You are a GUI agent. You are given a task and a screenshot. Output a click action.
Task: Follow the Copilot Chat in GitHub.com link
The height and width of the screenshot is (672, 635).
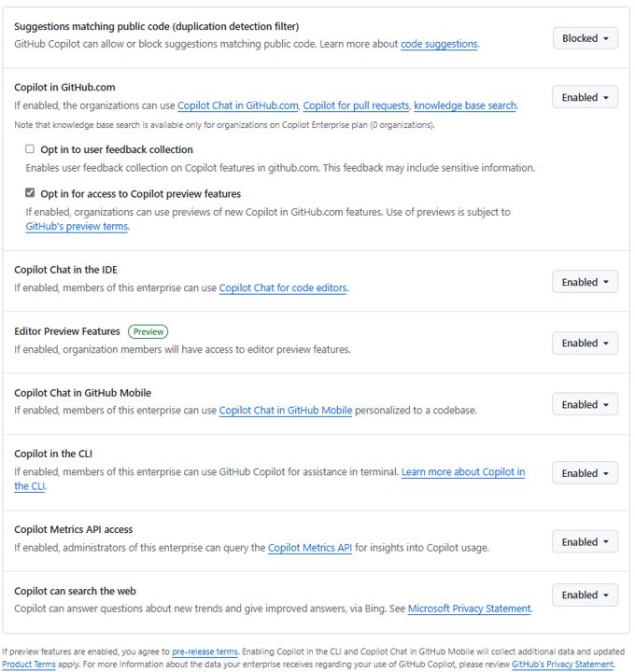(238, 105)
